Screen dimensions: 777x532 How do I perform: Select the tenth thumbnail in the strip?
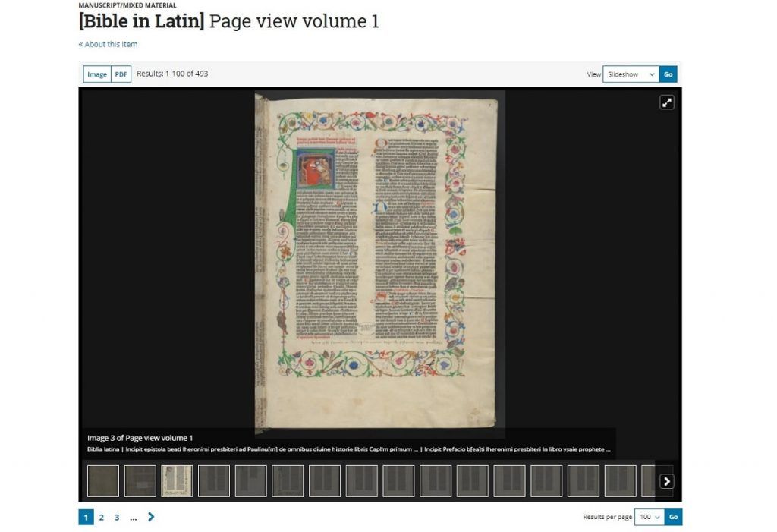[x=436, y=481]
